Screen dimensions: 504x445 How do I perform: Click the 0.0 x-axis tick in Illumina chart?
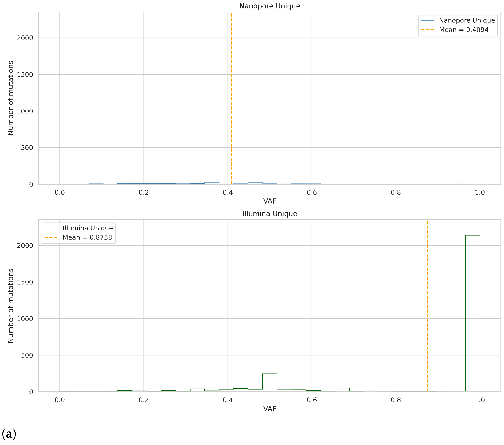(x=60, y=400)
